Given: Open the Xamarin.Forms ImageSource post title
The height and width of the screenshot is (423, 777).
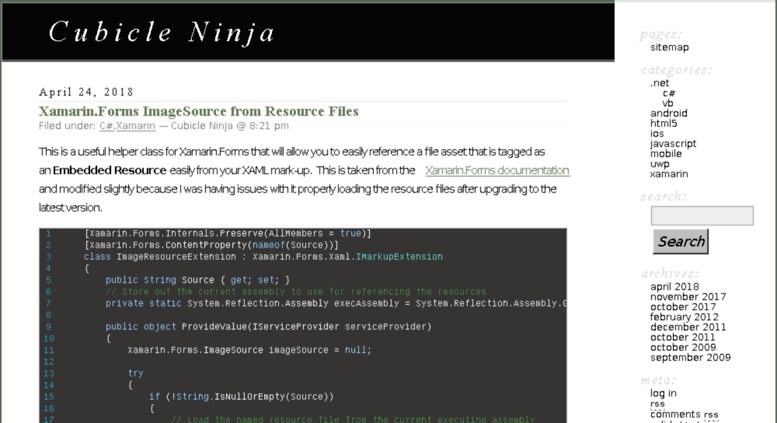Looking at the screenshot, I should (199, 111).
